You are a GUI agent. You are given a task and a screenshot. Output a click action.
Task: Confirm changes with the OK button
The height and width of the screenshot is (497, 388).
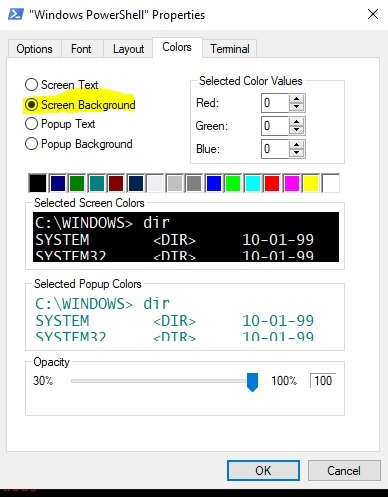tap(263, 470)
